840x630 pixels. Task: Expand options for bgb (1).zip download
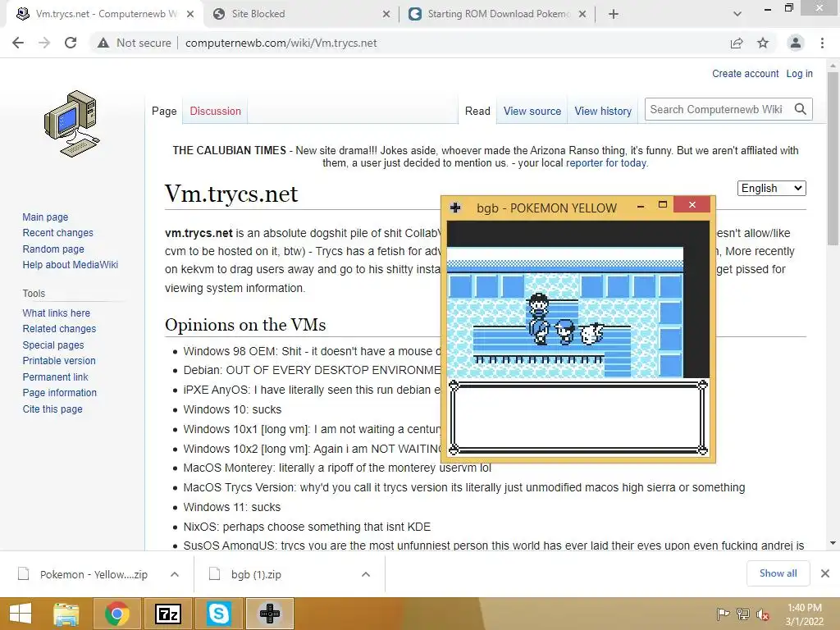(366, 574)
